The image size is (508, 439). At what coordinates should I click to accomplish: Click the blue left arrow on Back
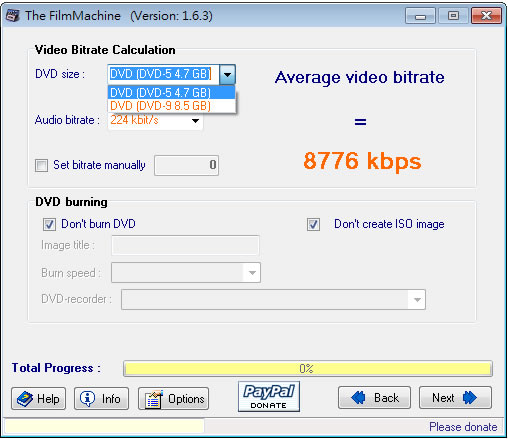(358, 398)
